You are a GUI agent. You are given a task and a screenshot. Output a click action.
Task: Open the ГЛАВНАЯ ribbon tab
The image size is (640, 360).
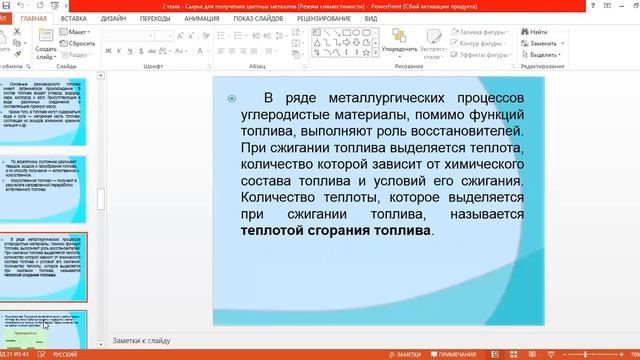point(34,18)
